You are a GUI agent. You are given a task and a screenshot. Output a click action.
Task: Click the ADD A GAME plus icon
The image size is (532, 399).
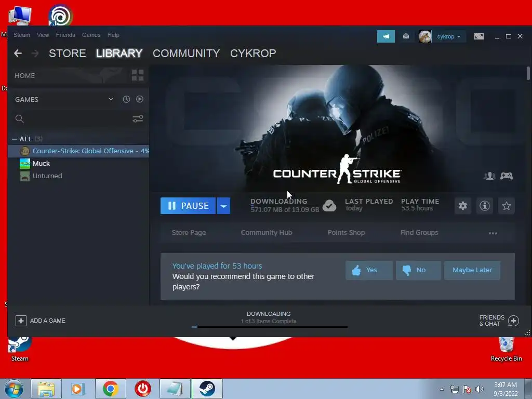[x=21, y=321]
